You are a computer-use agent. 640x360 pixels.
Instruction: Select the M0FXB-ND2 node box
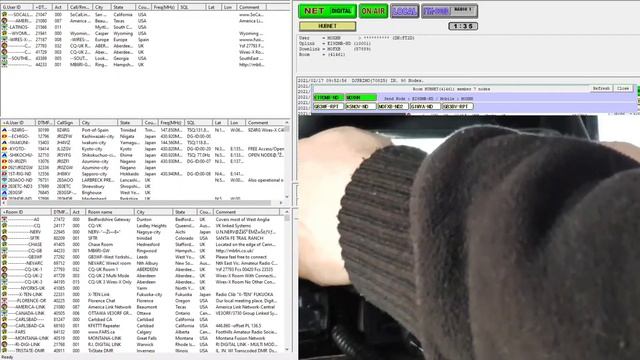[x=392, y=107]
